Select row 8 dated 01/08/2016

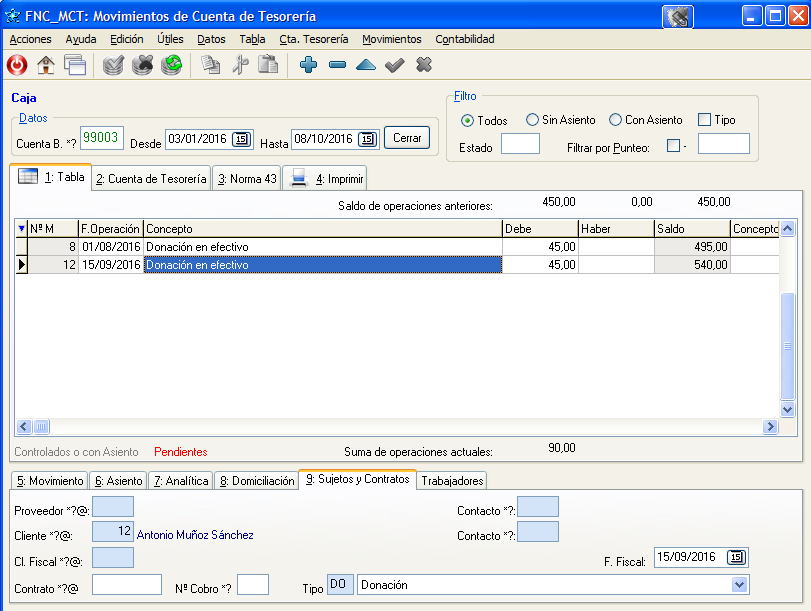coord(397,247)
